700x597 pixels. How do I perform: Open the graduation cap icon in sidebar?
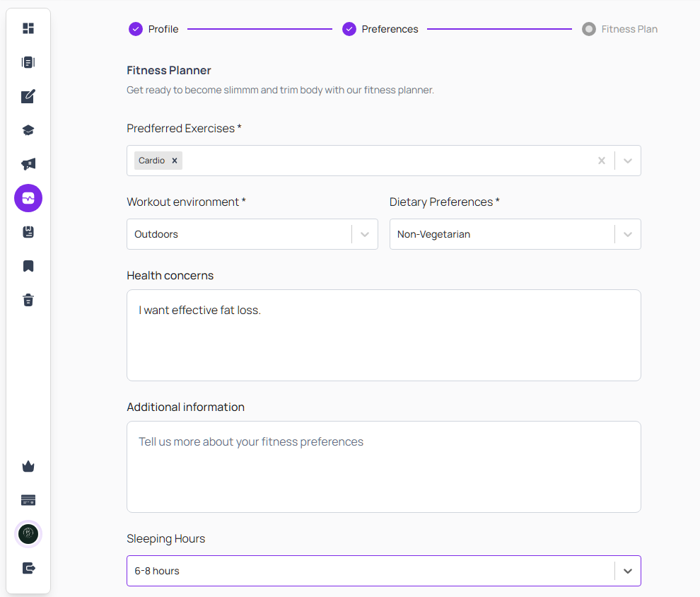[x=28, y=130]
